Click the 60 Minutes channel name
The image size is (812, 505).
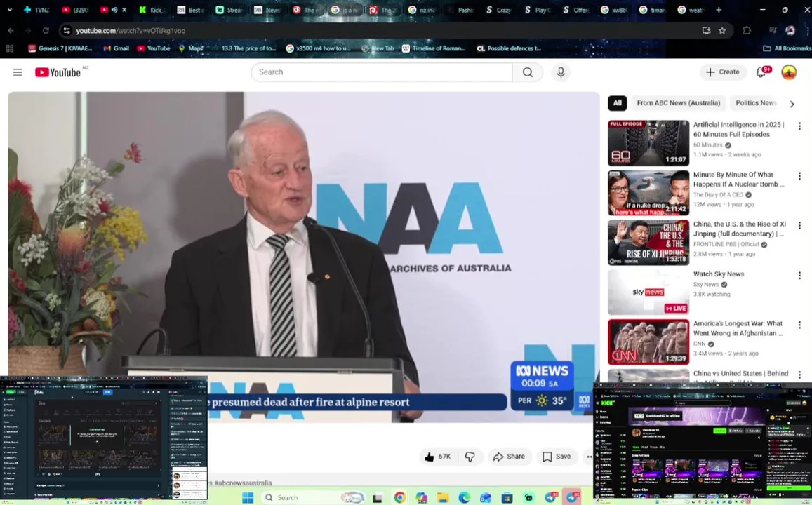coord(708,145)
